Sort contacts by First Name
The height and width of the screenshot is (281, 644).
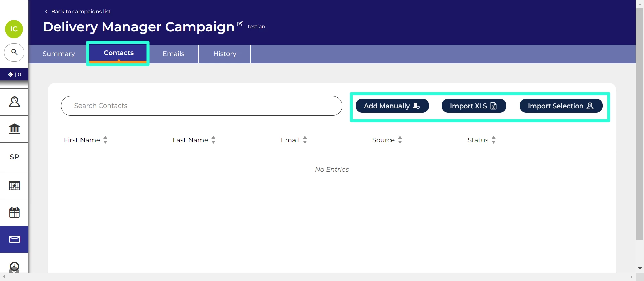[105, 140]
